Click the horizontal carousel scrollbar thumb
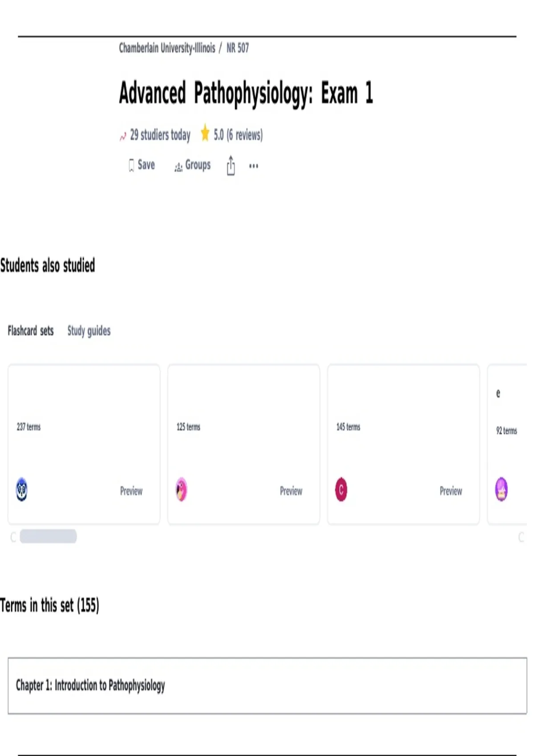 point(48,536)
